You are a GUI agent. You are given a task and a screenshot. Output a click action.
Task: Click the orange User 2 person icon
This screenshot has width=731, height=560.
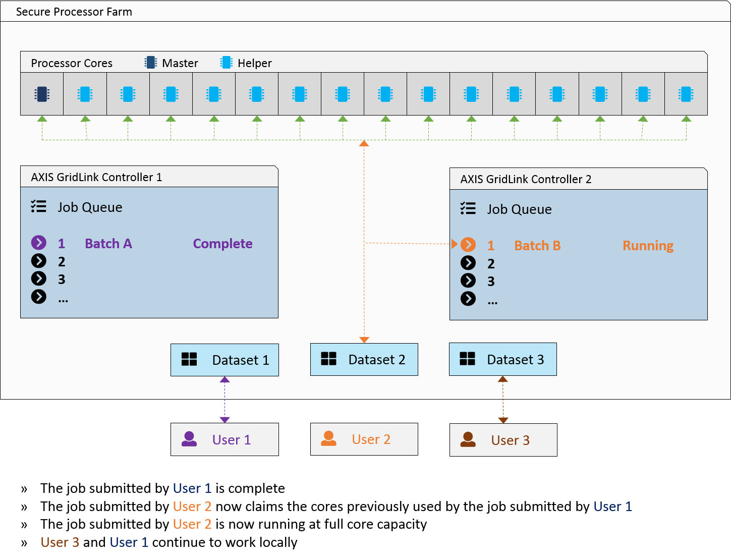(x=328, y=438)
